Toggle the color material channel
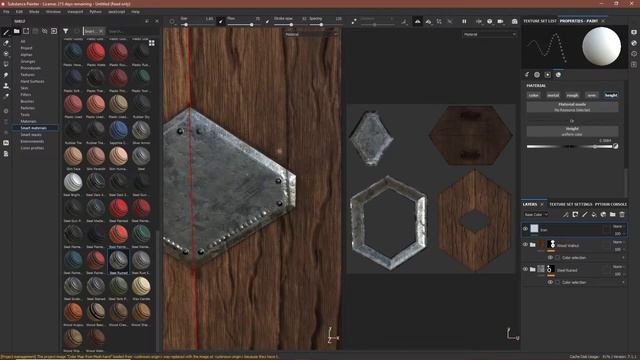Screen dimensions: 640x360 [533, 95]
